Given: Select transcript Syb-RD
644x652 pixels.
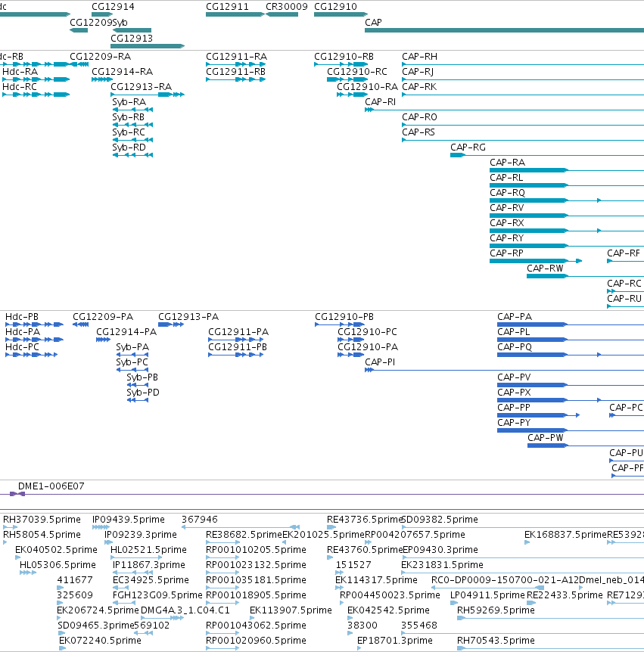Looking at the screenshot, I should (132, 155).
